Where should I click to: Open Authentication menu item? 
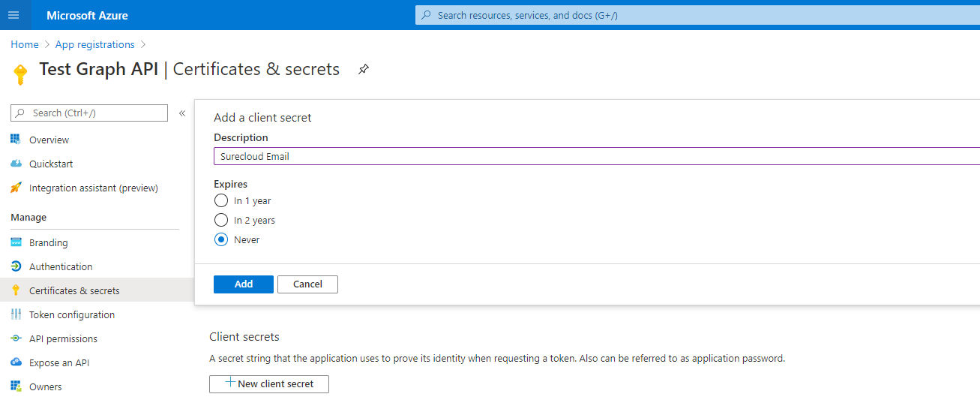61,266
